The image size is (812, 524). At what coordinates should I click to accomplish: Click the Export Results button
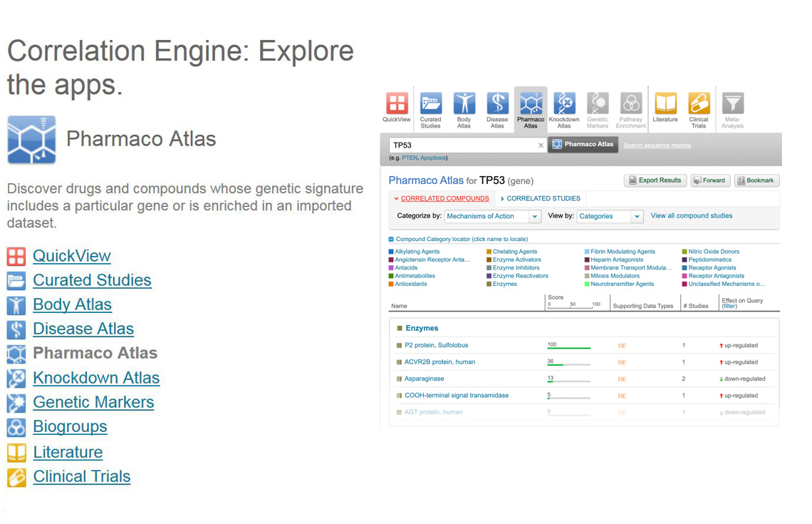[x=655, y=180]
